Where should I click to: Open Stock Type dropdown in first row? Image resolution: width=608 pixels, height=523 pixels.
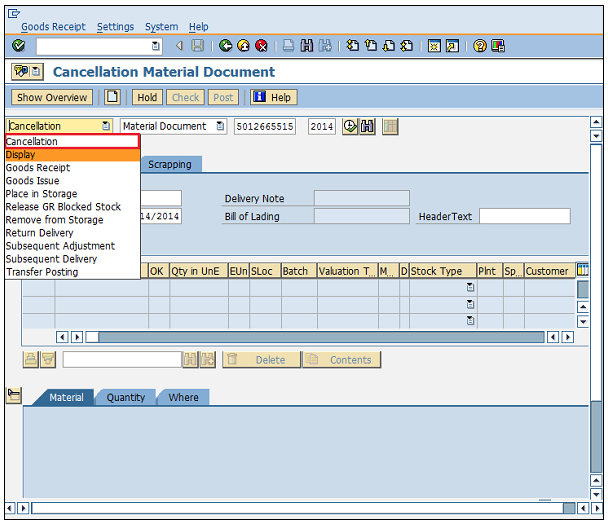tap(470, 288)
